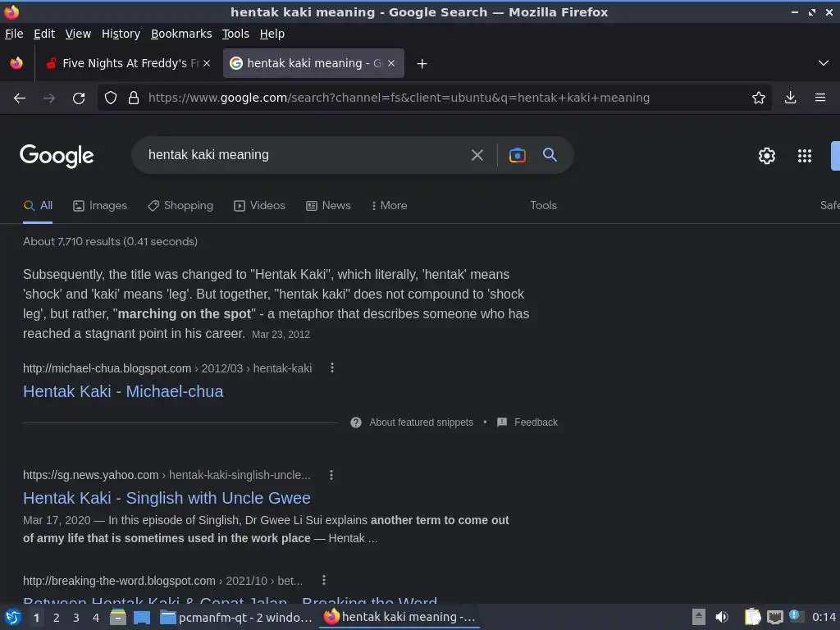
Task: Switch to virtual desktop 4
Action: coord(96,618)
